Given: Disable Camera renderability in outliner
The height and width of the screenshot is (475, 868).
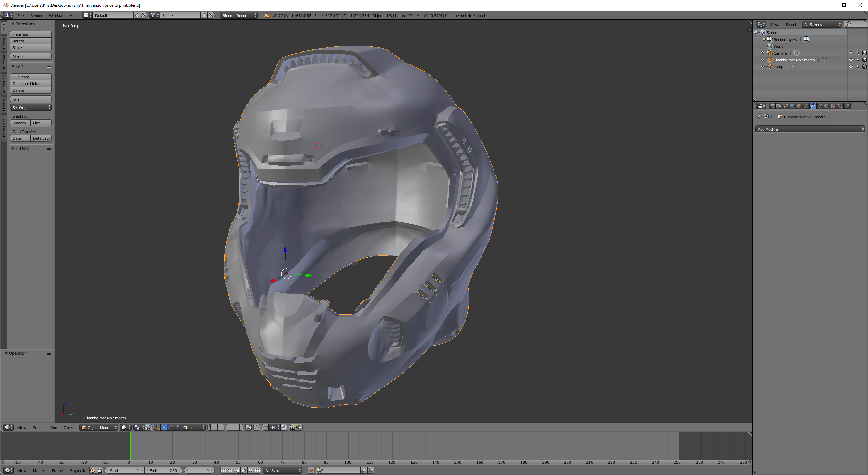Looking at the screenshot, I should (864, 53).
